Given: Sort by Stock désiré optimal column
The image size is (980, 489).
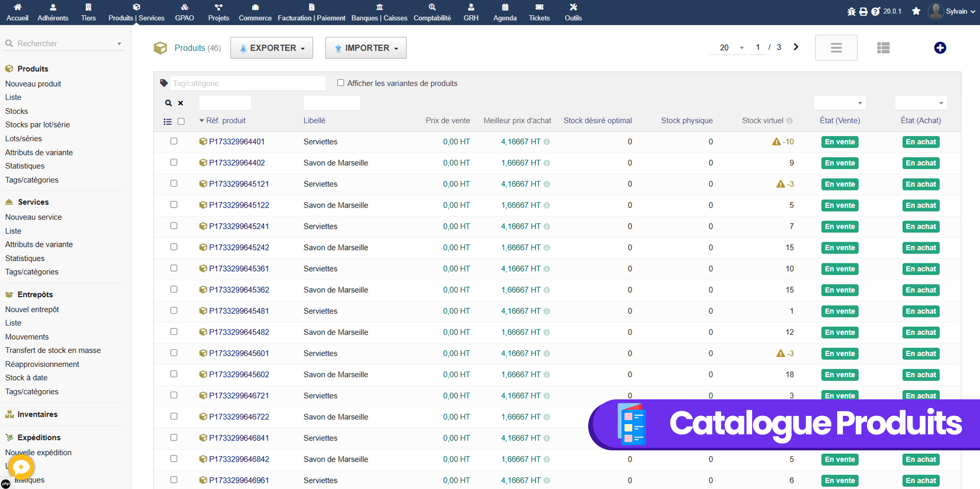Looking at the screenshot, I should (597, 121).
